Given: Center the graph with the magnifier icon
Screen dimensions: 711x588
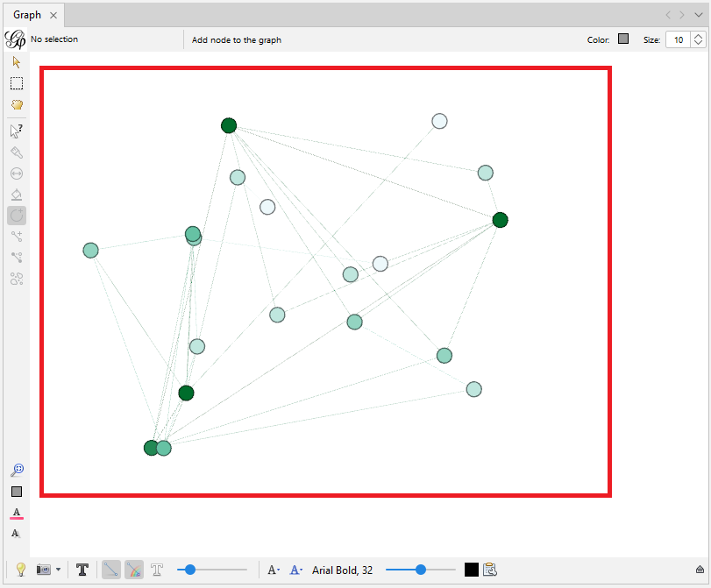Looking at the screenshot, I should coord(16,470).
